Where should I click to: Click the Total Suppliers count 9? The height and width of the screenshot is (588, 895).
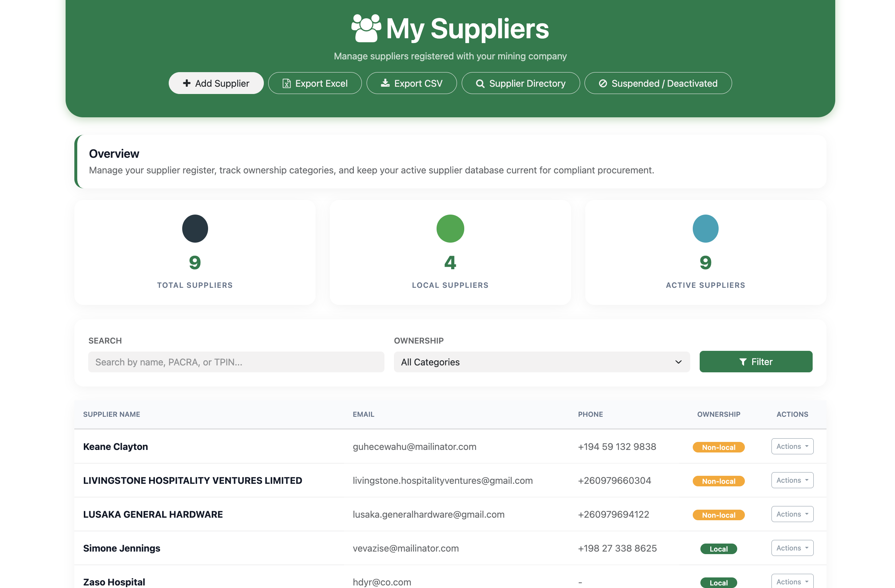(x=195, y=262)
